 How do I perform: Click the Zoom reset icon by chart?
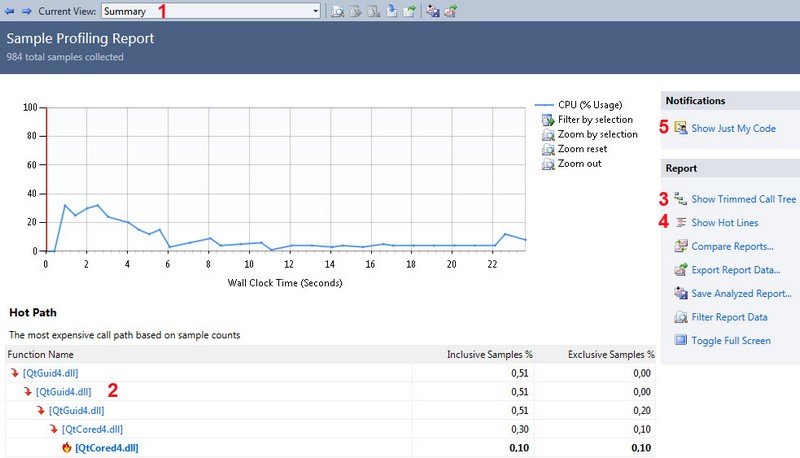[547, 148]
